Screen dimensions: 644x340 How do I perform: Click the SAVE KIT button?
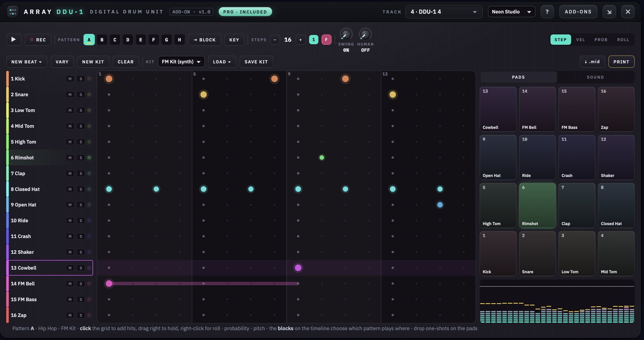[256, 62]
